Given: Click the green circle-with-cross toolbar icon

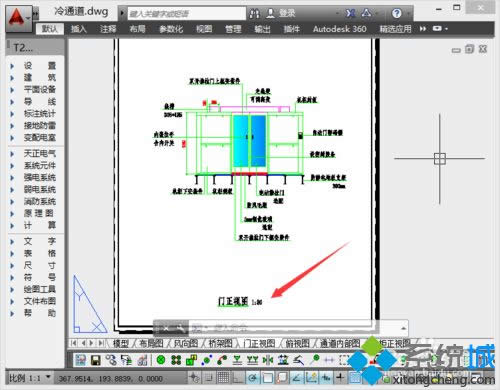Looking at the screenshot, I should pyautogui.click(x=161, y=360).
